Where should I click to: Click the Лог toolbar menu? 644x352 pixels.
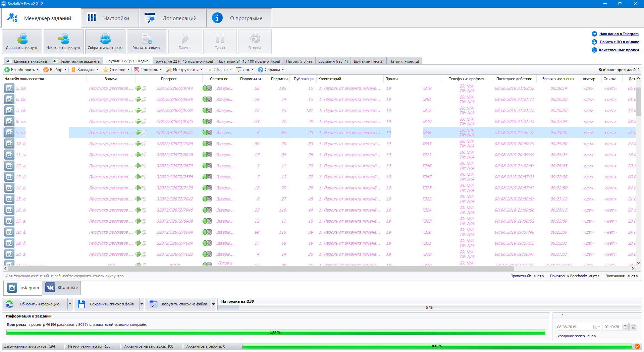click(x=245, y=70)
